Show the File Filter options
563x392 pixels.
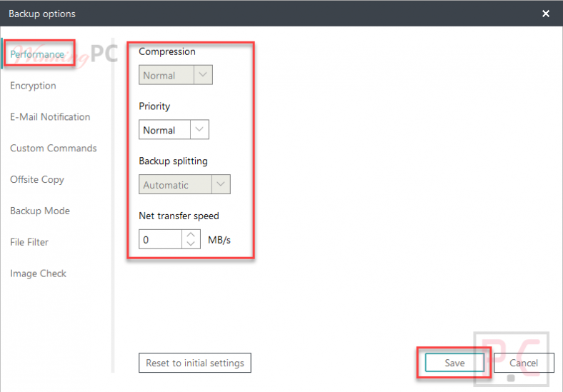(x=29, y=242)
